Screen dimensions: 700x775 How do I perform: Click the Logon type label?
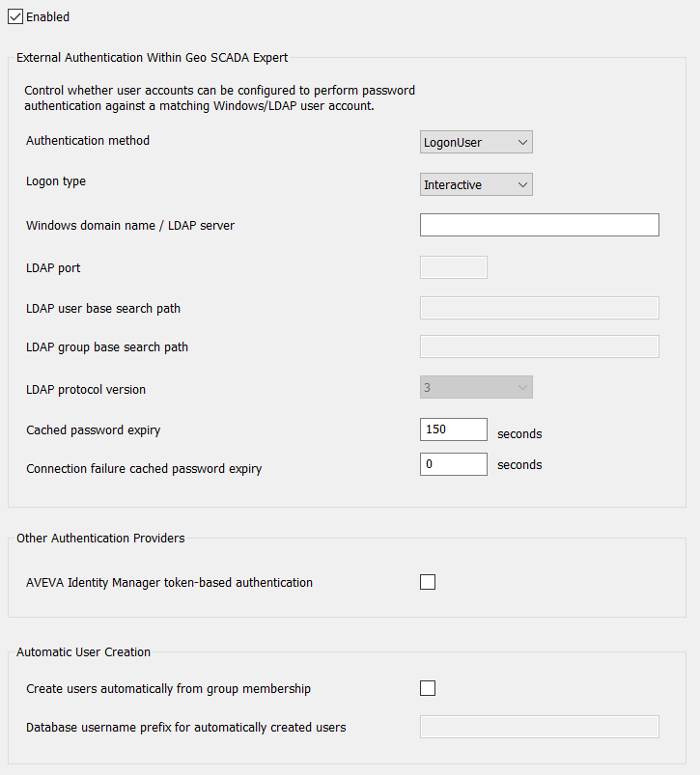coord(56,181)
